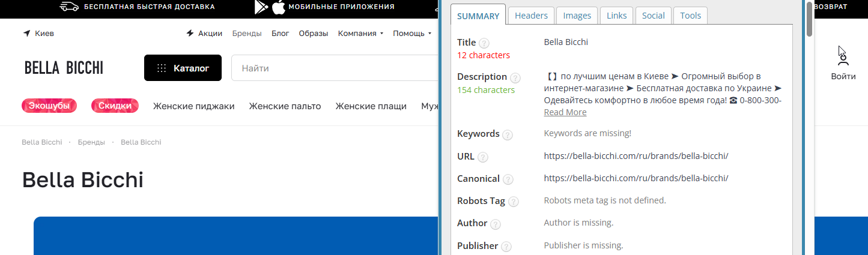Click the help icon next to Author
The height and width of the screenshot is (255, 868).
coord(495,224)
